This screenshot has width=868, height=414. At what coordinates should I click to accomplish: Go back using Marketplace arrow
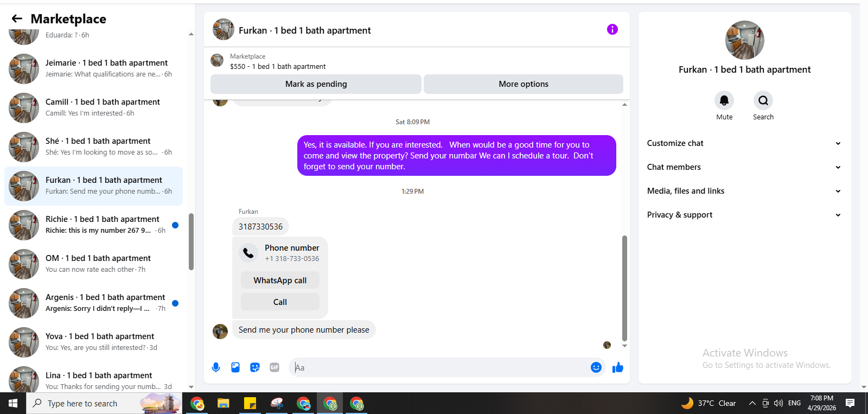(17, 18)
